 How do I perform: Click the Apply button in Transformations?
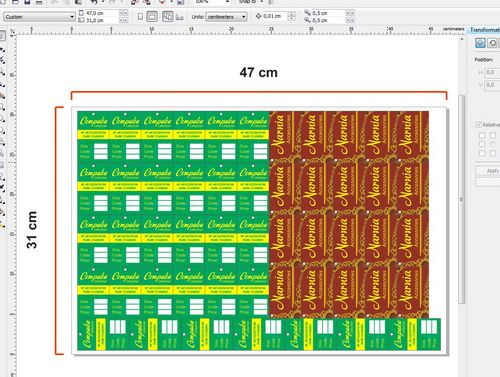[x=492, y=171]
